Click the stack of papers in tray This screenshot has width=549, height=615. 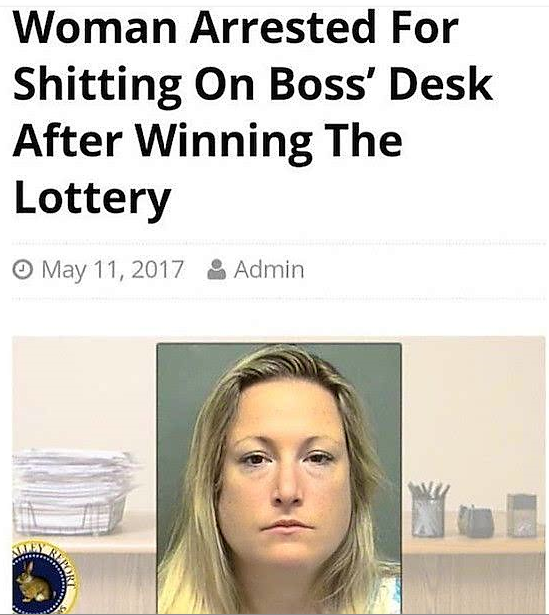(73, 493)
